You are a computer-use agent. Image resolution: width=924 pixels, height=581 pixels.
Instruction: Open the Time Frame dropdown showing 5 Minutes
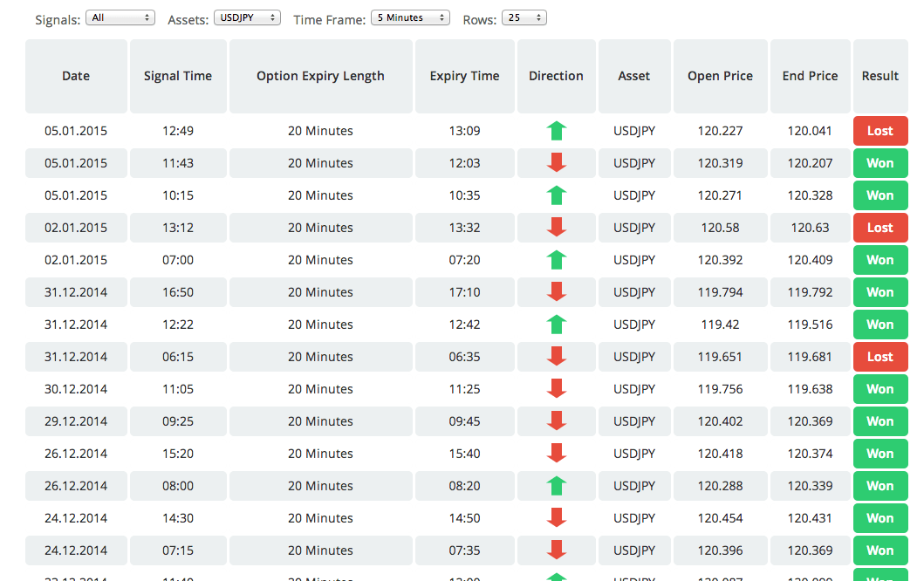(410, 17)
